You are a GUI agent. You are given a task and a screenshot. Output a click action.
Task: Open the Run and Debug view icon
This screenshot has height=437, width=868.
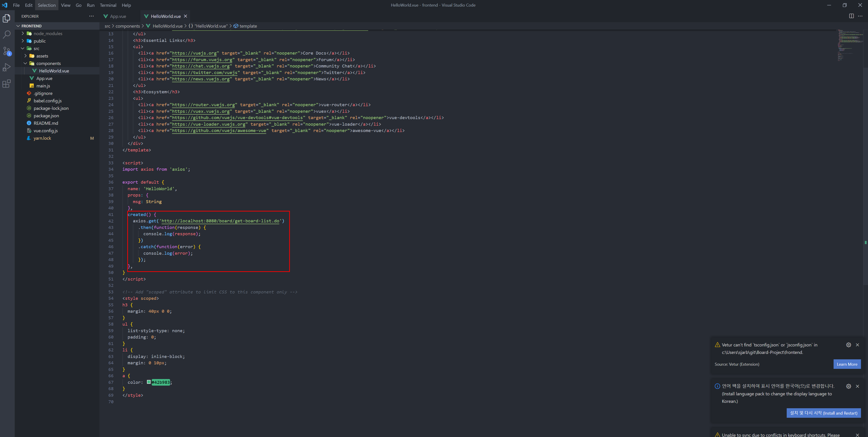(x=6, y=67)
